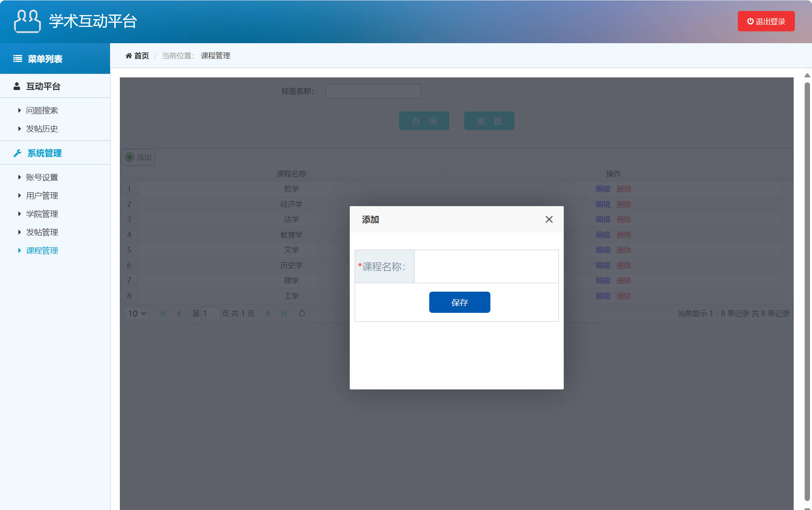
Task: Click the 首页 home icon in breadcrumb
Action: pyautogui.click(x=129, y=56)
